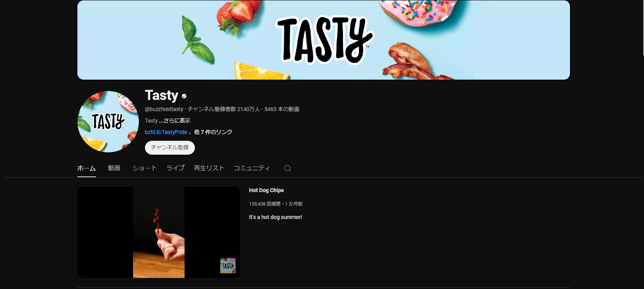Click the 159,438 回視聴 view count

pos(265,204)
